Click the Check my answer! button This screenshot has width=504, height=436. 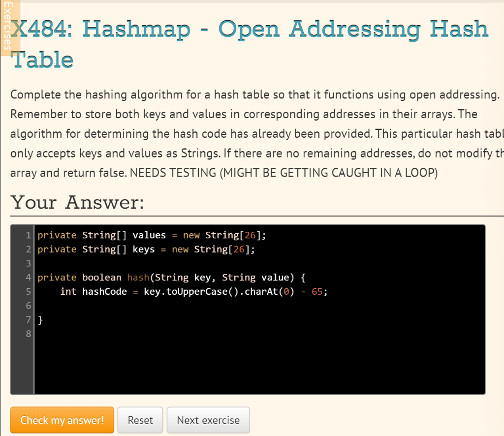pyautogui.click(x=62, y=420)
